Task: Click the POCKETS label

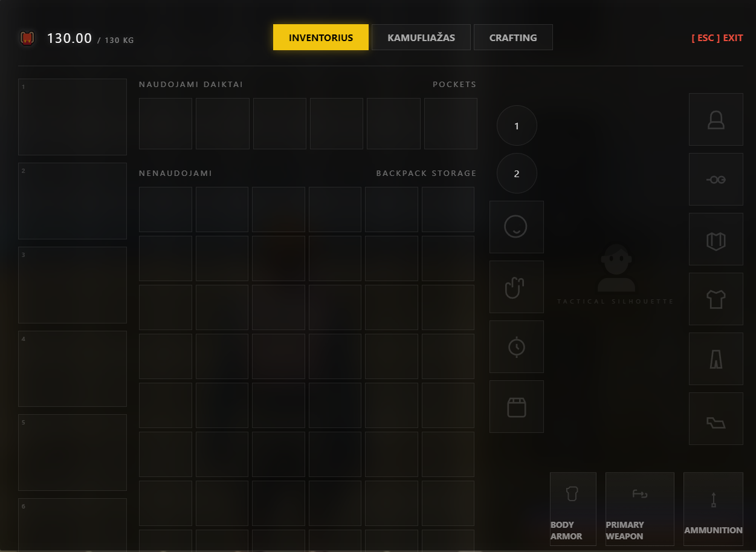Action: [x=454, y=85]
